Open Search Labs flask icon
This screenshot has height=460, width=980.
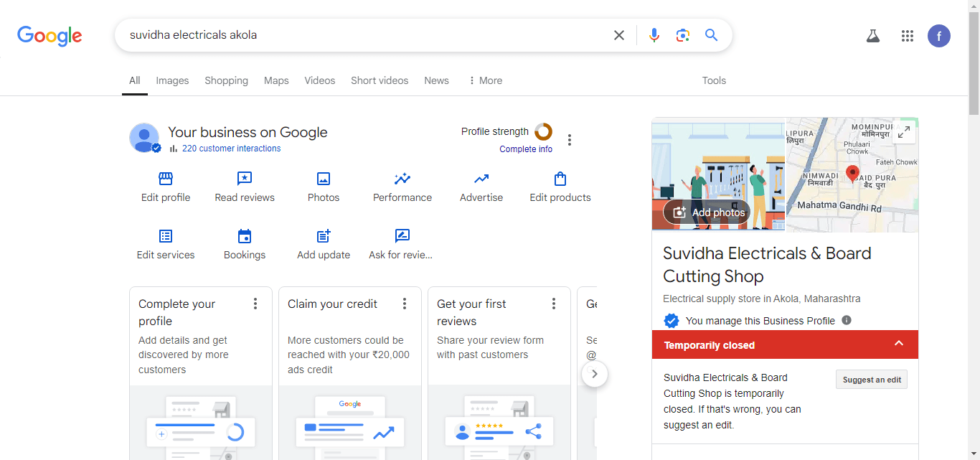point(872,36)
